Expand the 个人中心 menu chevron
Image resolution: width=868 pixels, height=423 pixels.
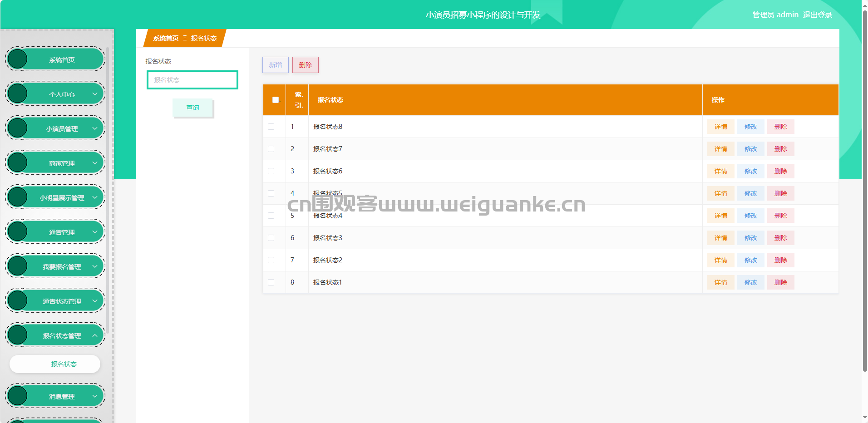point(95,94)
